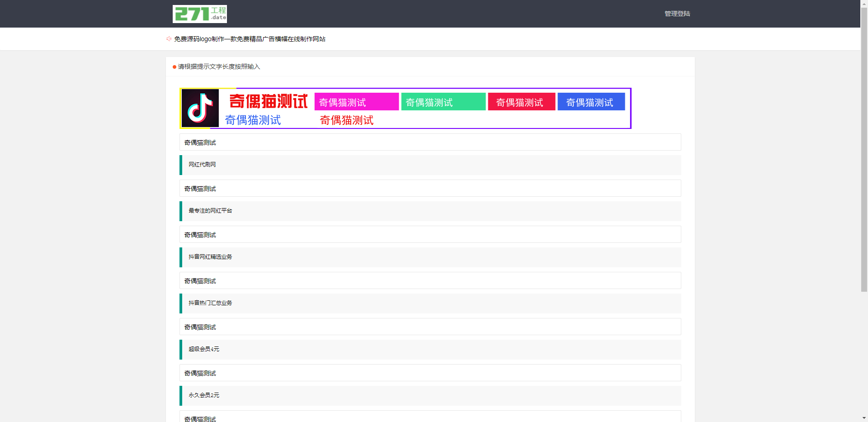
Task: Click the announcement speaker icon
Action: pos(169,39)
